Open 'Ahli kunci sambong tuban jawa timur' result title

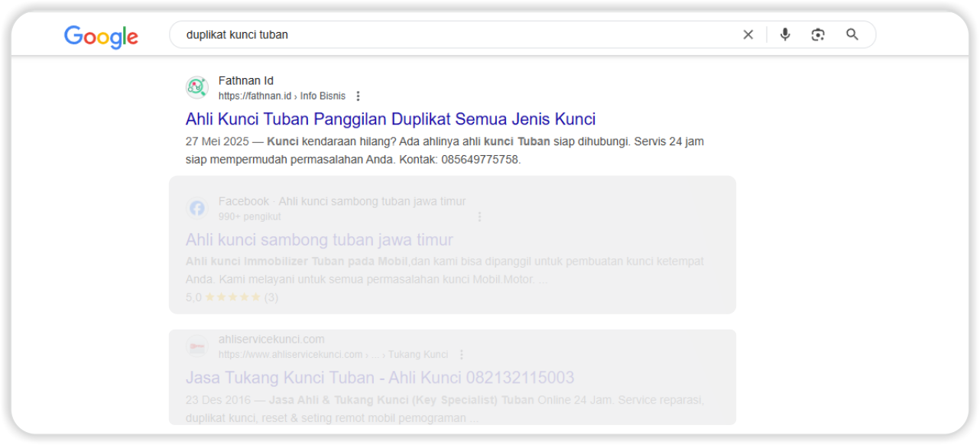(320, 240)
